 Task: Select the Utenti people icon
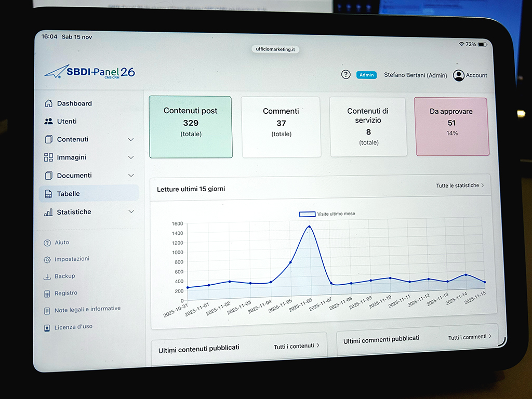48,122
